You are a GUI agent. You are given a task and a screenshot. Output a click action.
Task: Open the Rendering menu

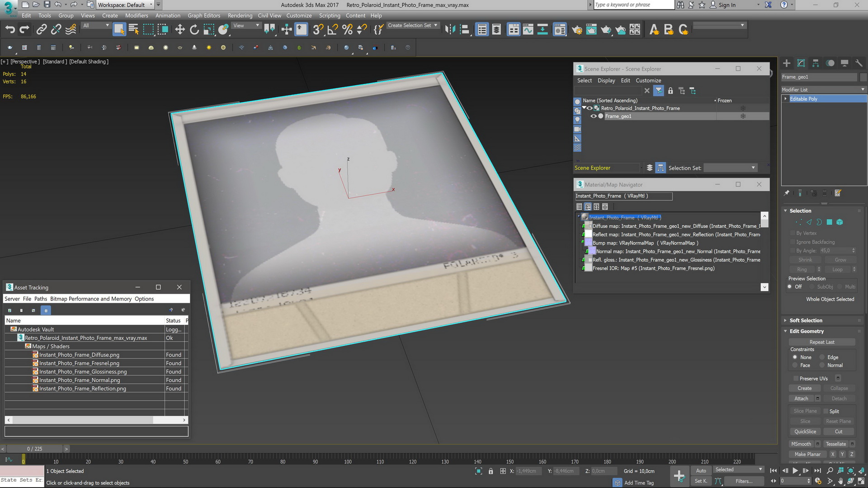(x=240, y=15)
